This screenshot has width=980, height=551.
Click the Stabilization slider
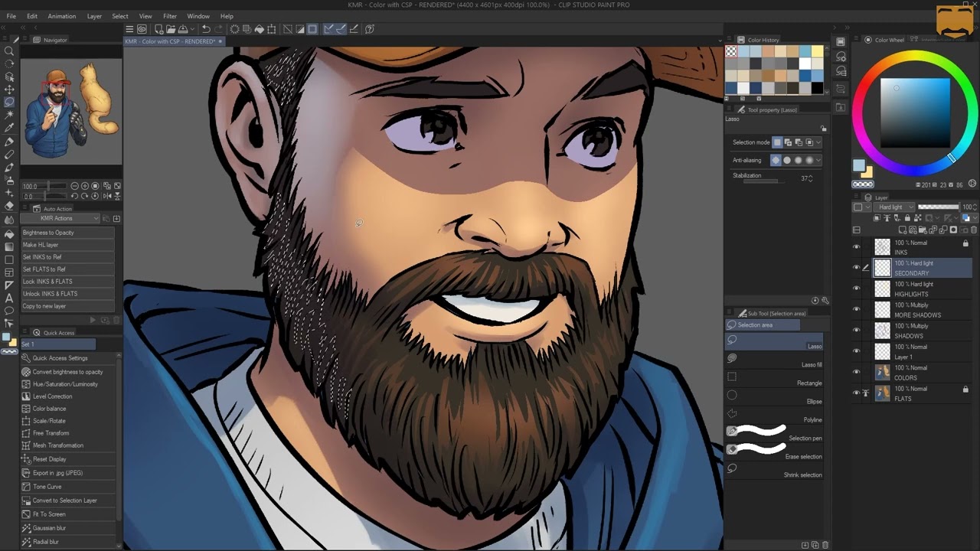(763, 181)
